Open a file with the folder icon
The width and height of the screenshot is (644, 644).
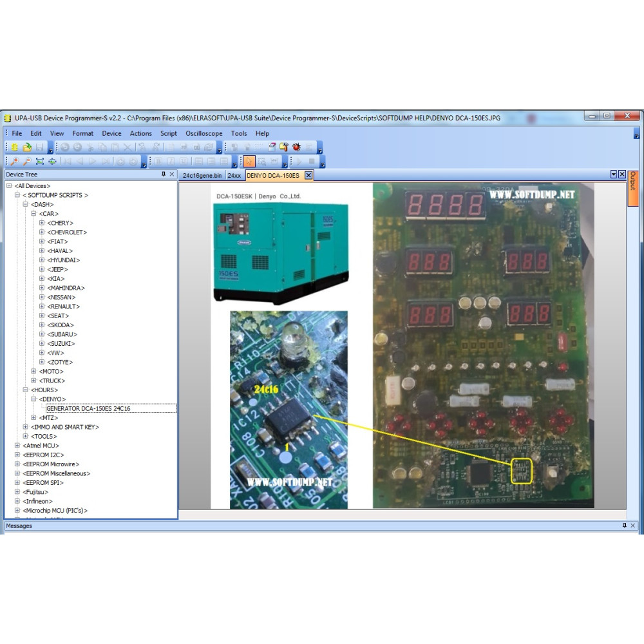tap(27, 147)
